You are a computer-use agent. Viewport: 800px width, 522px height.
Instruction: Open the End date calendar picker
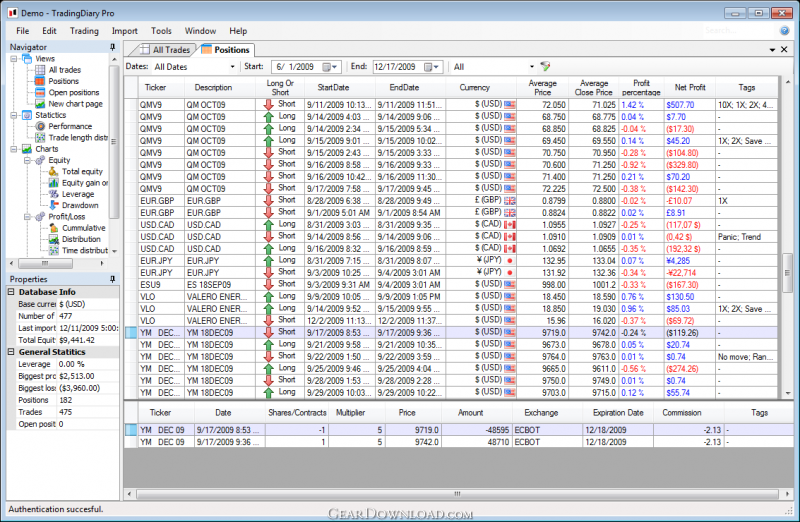pos(432,67)
